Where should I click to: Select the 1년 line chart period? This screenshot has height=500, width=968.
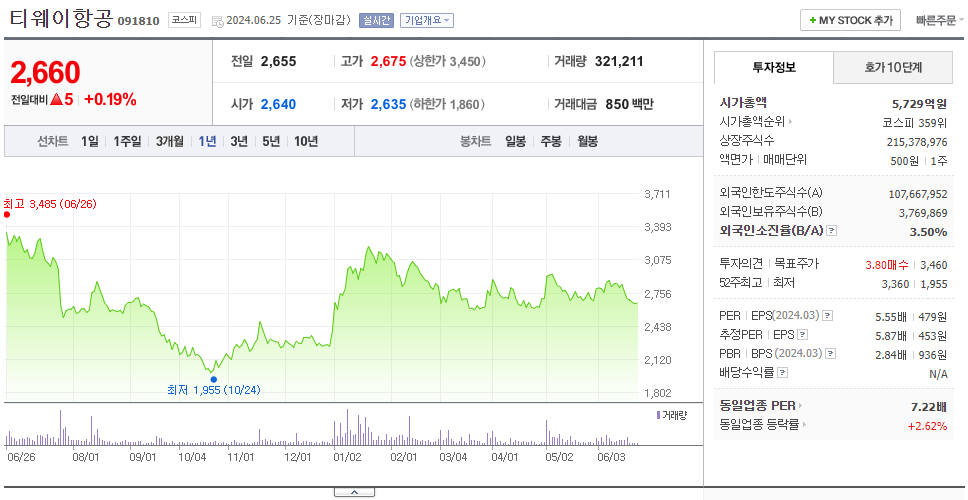pos(207,142)
